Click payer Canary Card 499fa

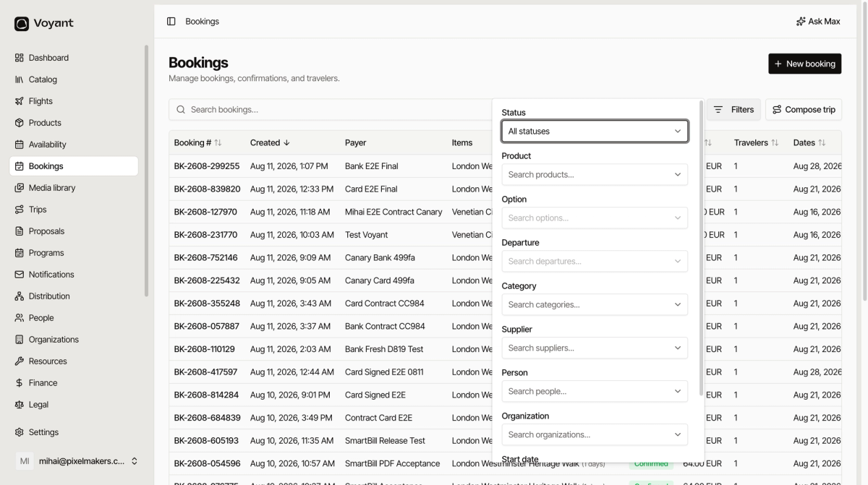380,280
